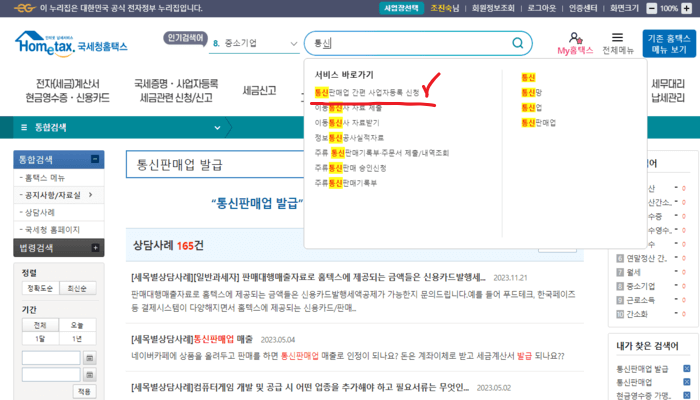Choose 통신 keyword suggestion
700x400 pixels.
(528, 77)
